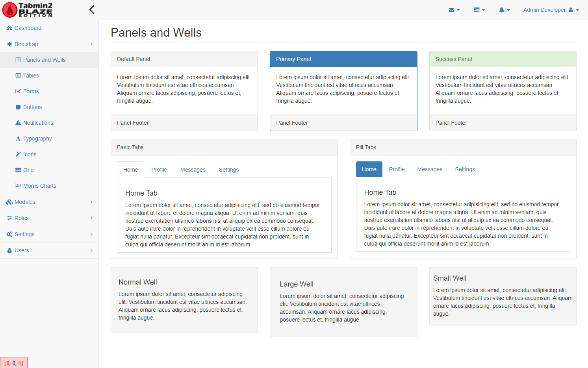Click the Large Well heading
This screenshot has height=368, width=588.
(x=297, y=284)
